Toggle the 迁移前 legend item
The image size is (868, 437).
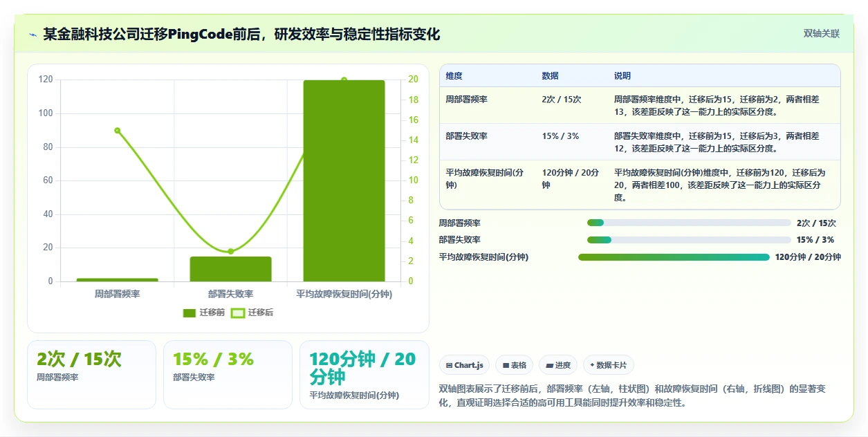[204, 313]
